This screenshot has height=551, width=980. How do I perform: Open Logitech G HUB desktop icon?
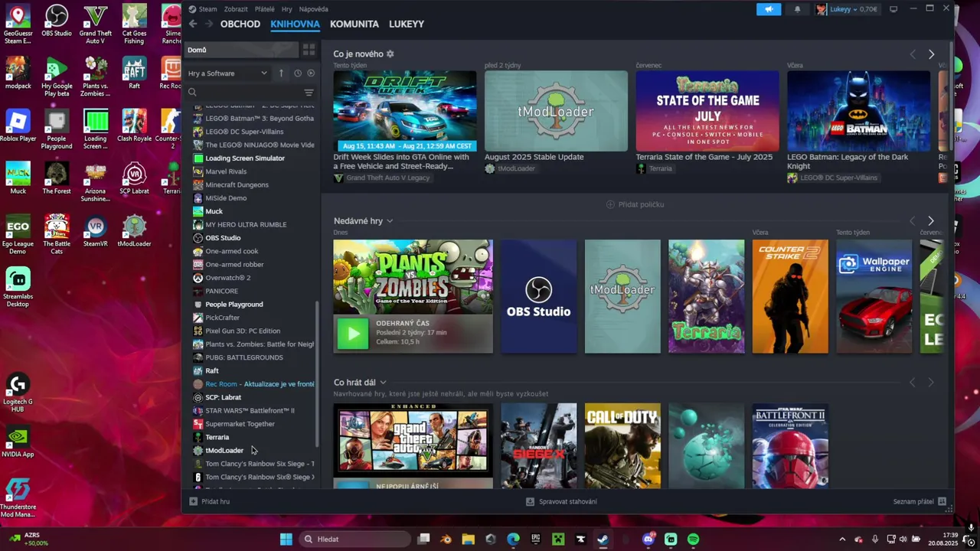click(x=18, y=393)
